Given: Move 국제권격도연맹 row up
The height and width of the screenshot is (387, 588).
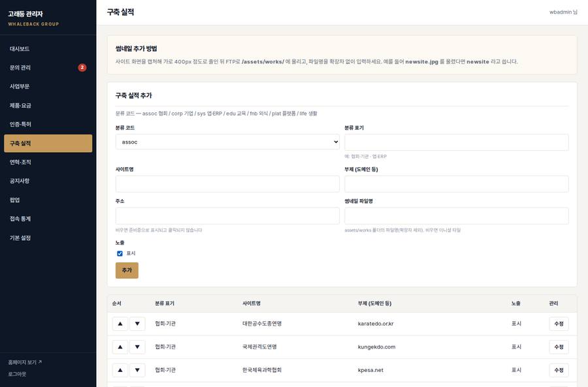Looking at the screenshot, I should [120, 347].
